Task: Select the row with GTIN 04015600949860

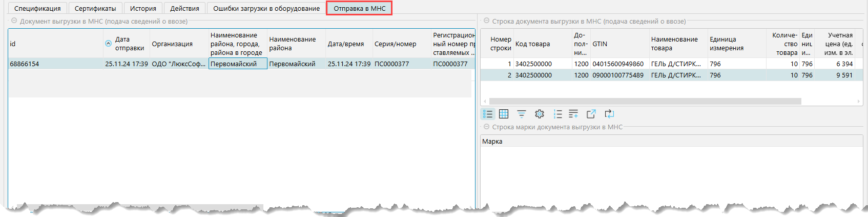Action: [617, 64]
